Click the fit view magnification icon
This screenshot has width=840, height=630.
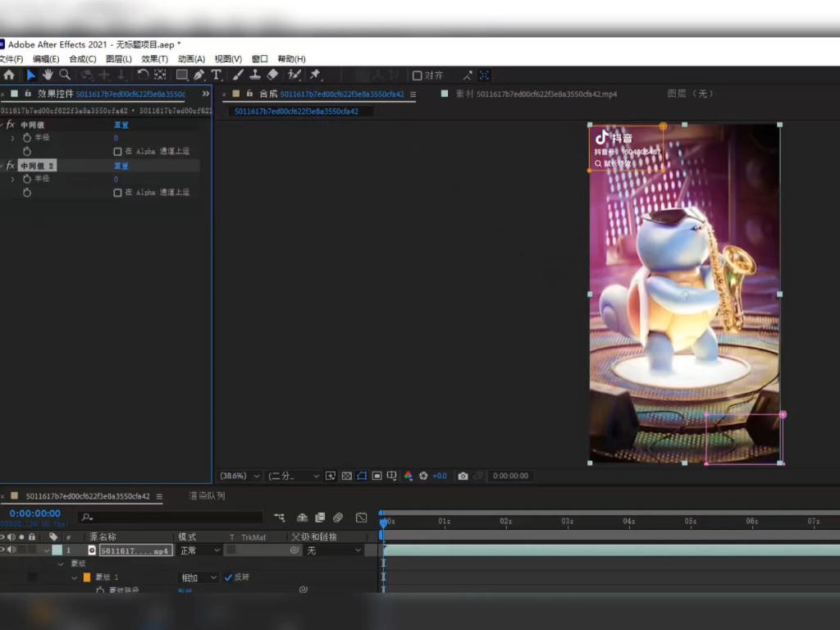tap(331, 476)
